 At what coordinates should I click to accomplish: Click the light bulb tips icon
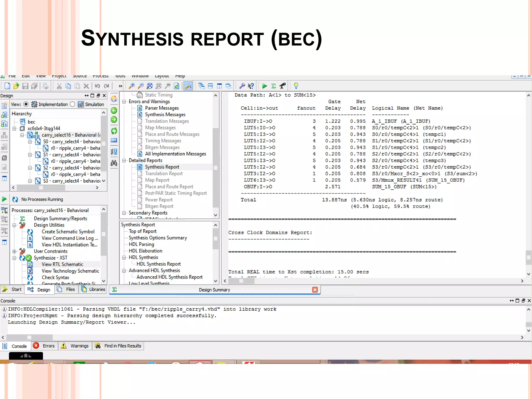click(x=296, y=86)
